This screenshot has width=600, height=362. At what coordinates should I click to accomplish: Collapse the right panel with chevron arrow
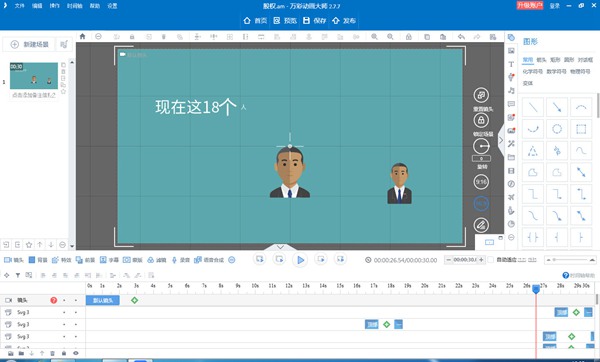point(501,140)
